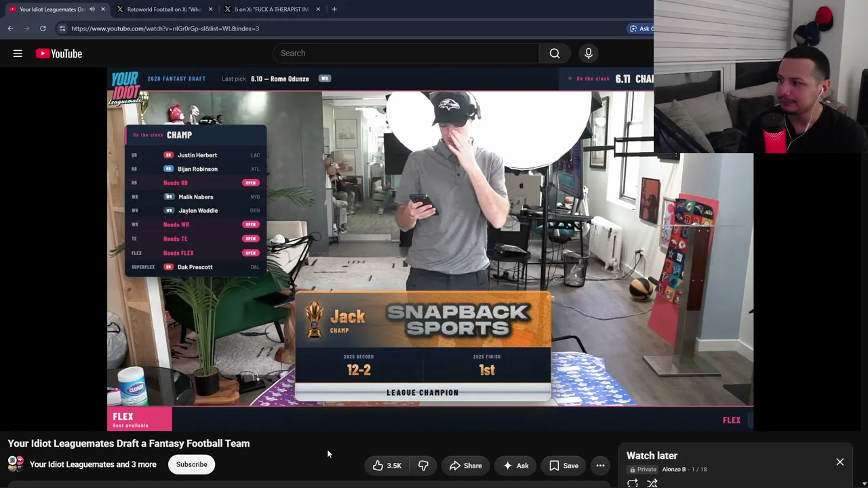Close the Watch later playlist panel

[840, 462]
